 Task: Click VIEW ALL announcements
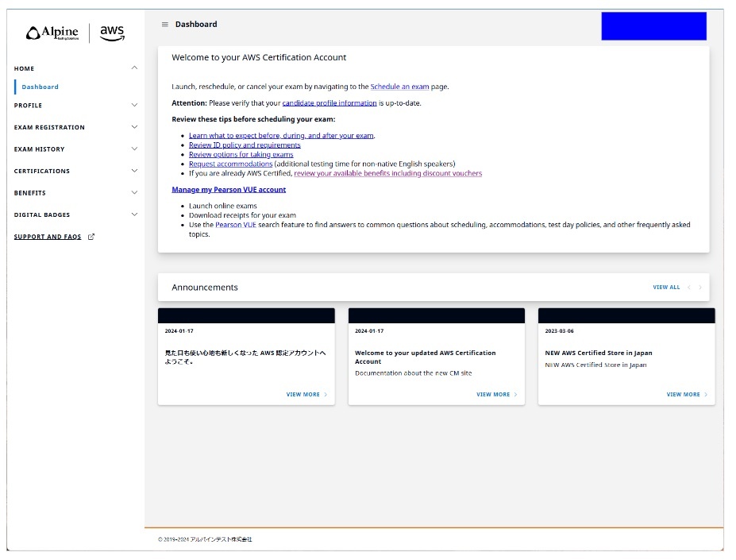666,287
